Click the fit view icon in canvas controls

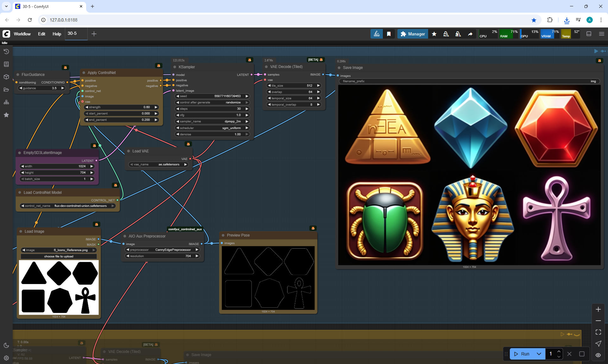(x=598, y=332)
